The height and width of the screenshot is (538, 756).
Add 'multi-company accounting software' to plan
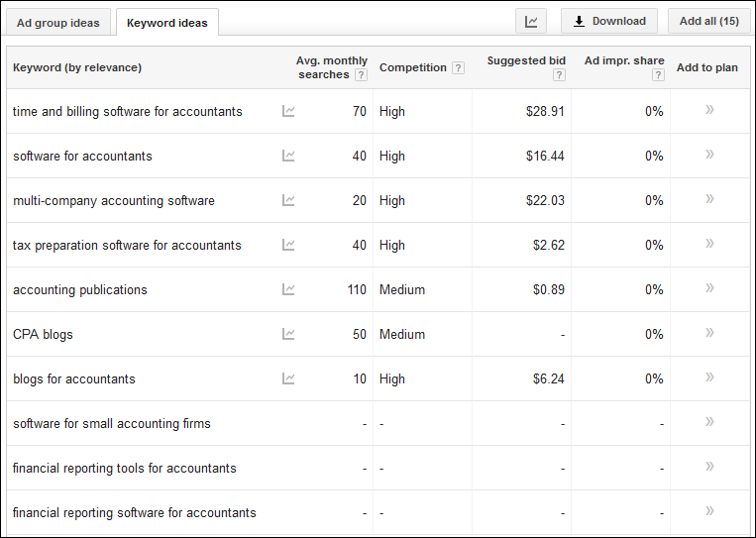pos(709,199)
